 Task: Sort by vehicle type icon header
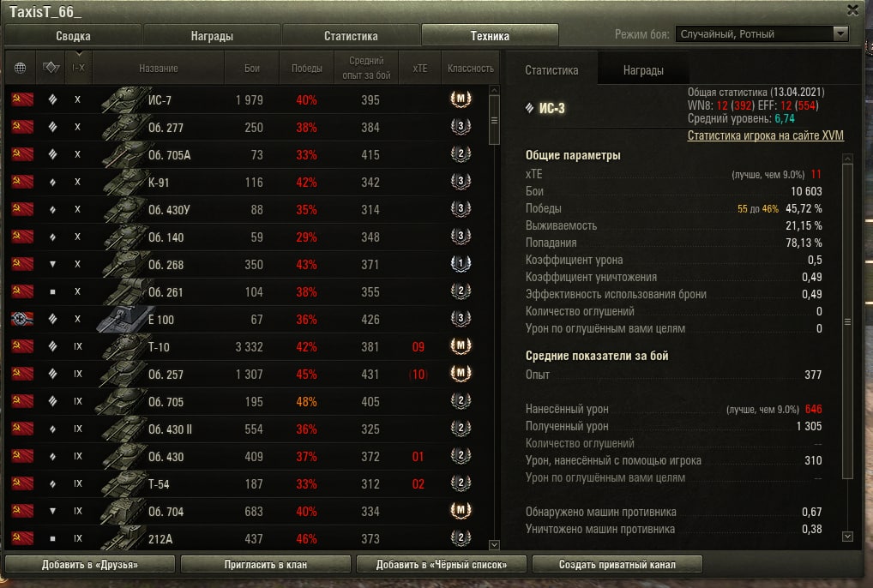click(51, 68)
